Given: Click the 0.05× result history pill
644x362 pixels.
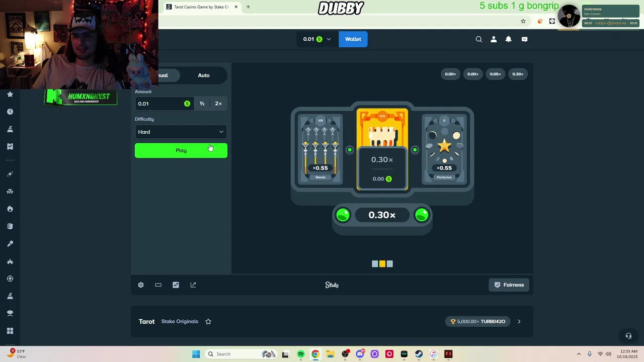Looking at the screenshot, I should (x=496, y=74).
